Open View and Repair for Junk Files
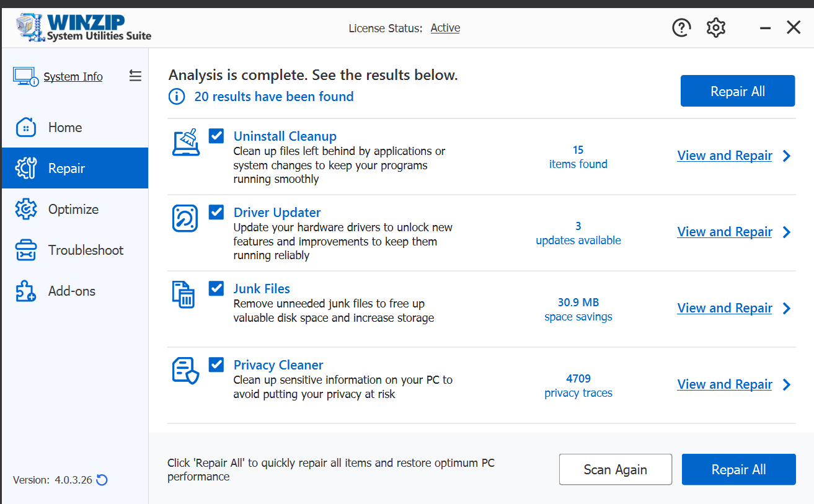The image size is (814, 504). [x=725, y=308]
